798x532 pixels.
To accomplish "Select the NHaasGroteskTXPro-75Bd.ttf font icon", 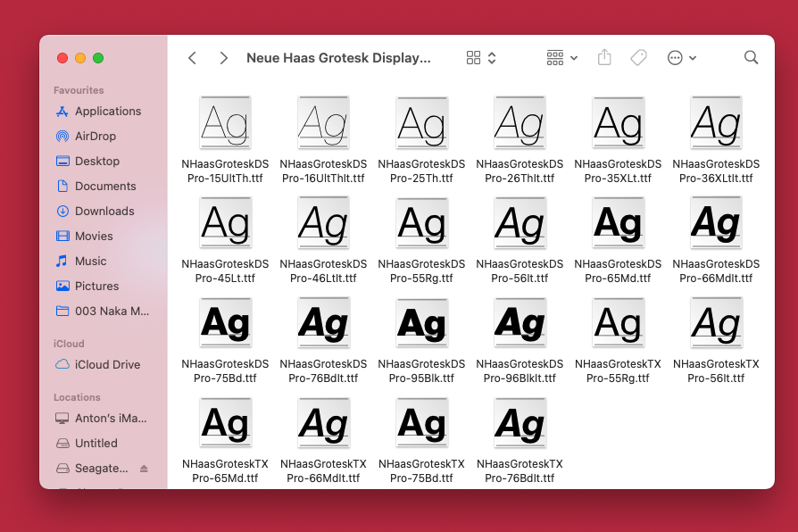I will (421, 422).
